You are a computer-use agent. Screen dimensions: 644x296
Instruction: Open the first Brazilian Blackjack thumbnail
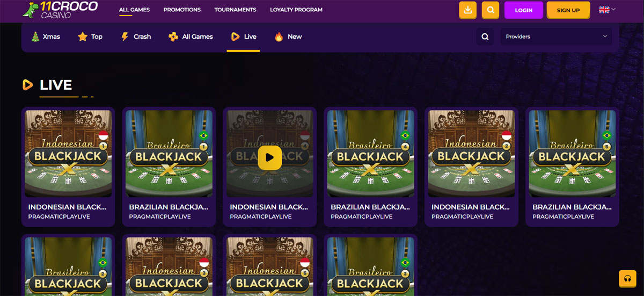coord(169,154)
